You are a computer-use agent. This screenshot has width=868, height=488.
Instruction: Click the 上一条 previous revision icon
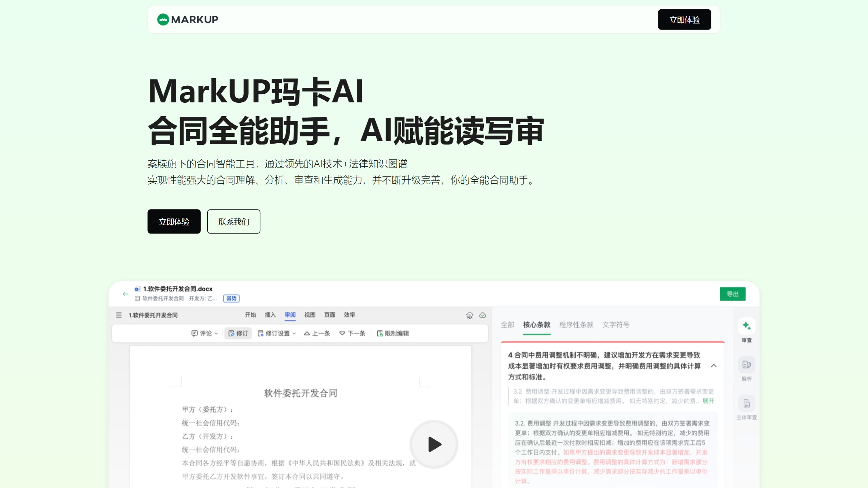317,333
